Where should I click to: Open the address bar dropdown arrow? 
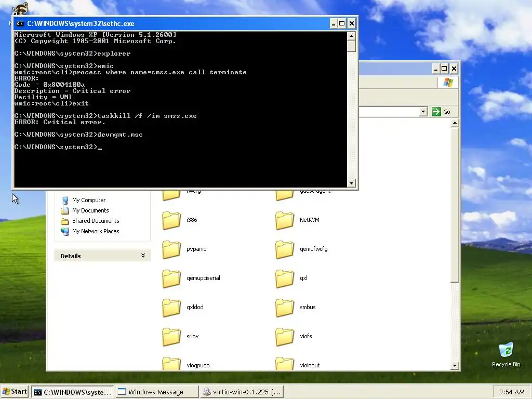coord(423,112)
